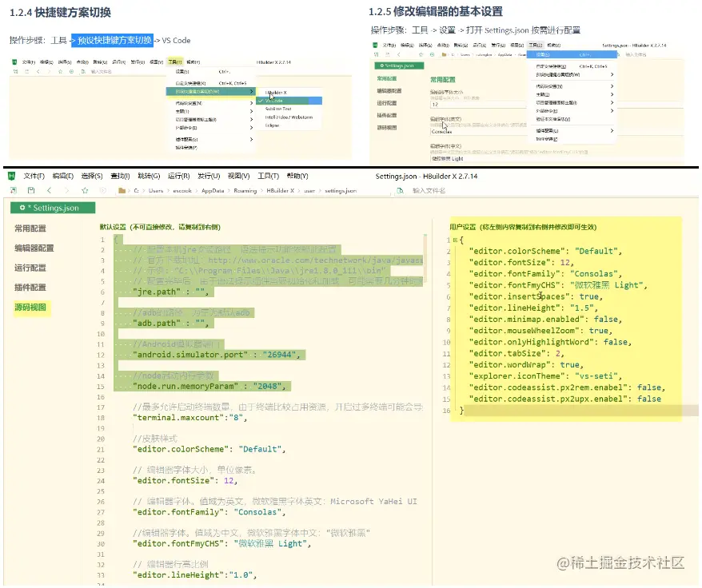Open 插件配置 in the main window sidebar
The height and width of the screenshot is (588, 702).
[30, 288]
